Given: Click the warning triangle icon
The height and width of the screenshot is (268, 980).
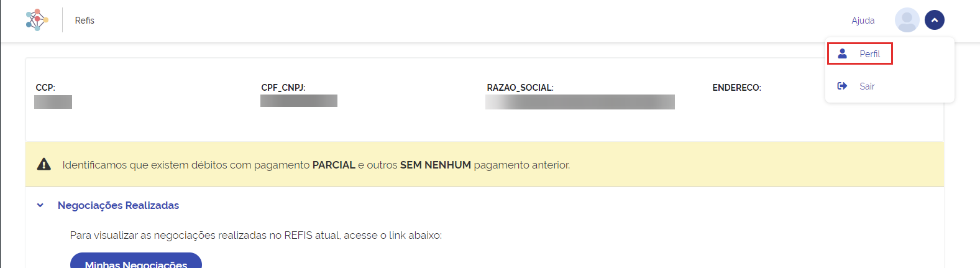Looking at the screenshot, I should [44, 164].
